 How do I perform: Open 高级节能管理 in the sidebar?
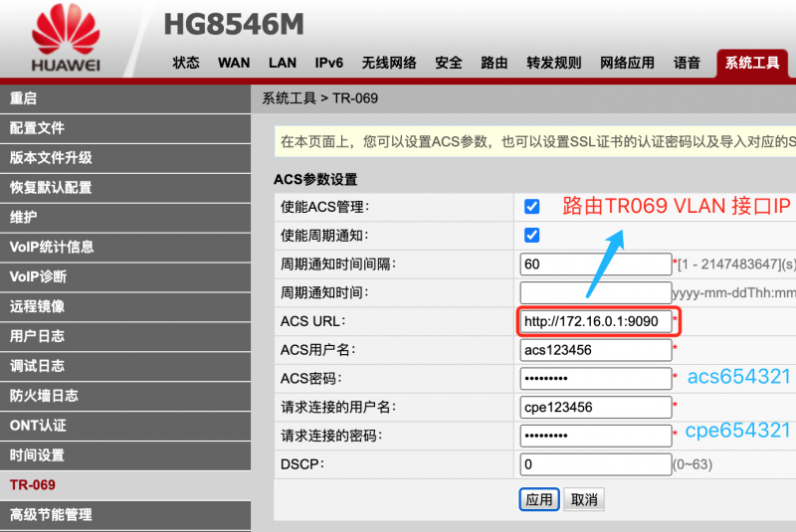point(125,515)
